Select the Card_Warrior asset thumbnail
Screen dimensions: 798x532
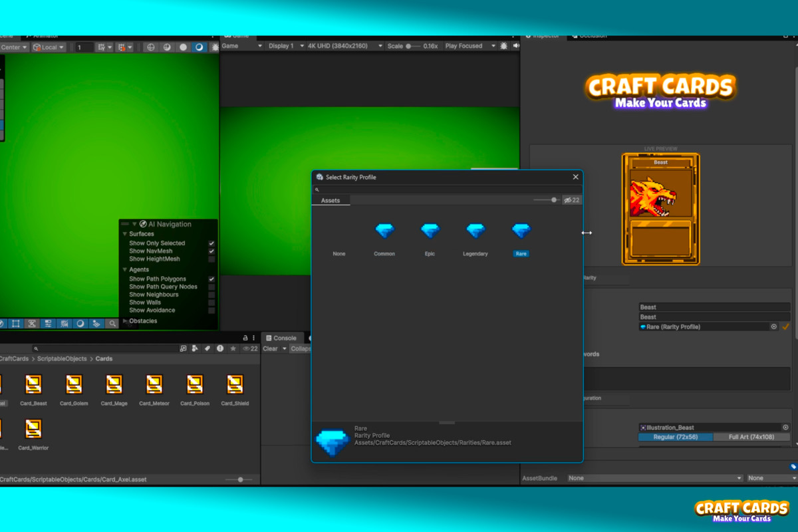[x=33, y=428]
